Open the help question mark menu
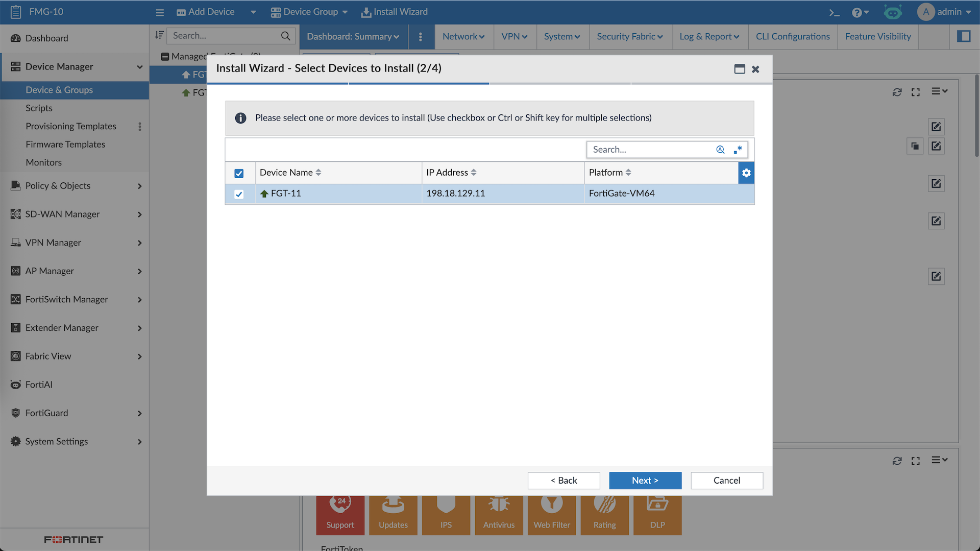The image size is (980, 551). [860, 12]
